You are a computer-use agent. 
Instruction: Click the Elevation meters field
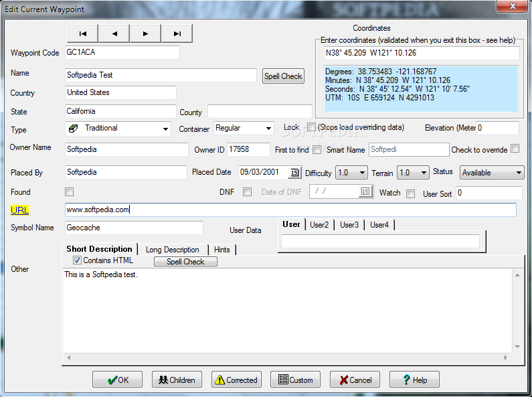pyautogui.click(x=497, y=129)
